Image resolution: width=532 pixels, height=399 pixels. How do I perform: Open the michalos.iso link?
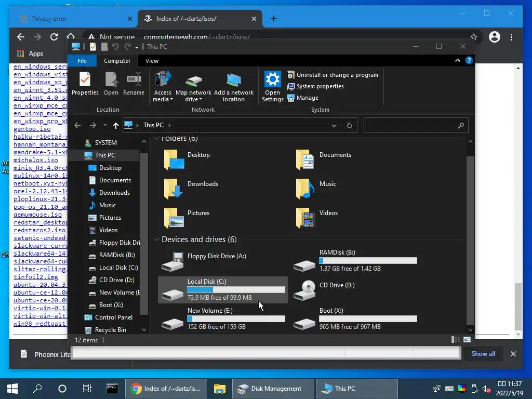click(x=36, y=160)
